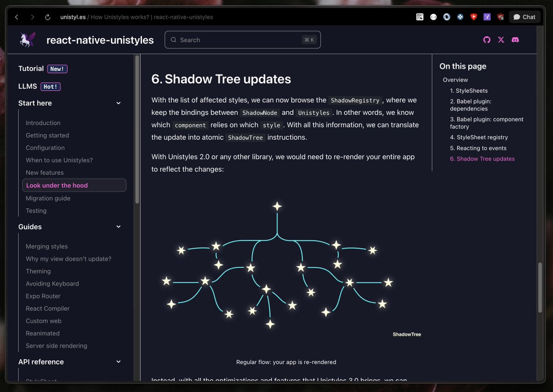Screen dimensions: 553x392
Task: Click the sidebar vertical scrollbar
Action: point(137,129)
